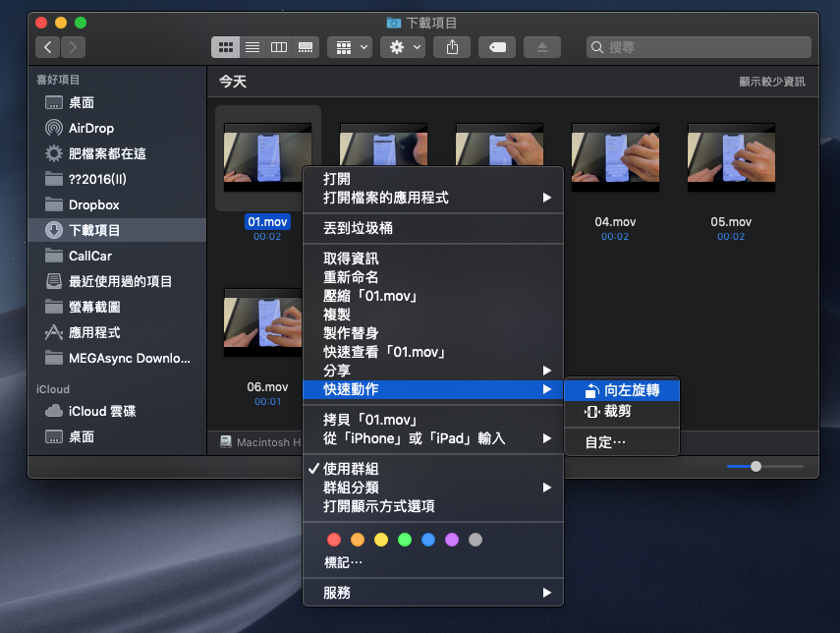Expand the 快速動作 submenu

click(433, 389)
